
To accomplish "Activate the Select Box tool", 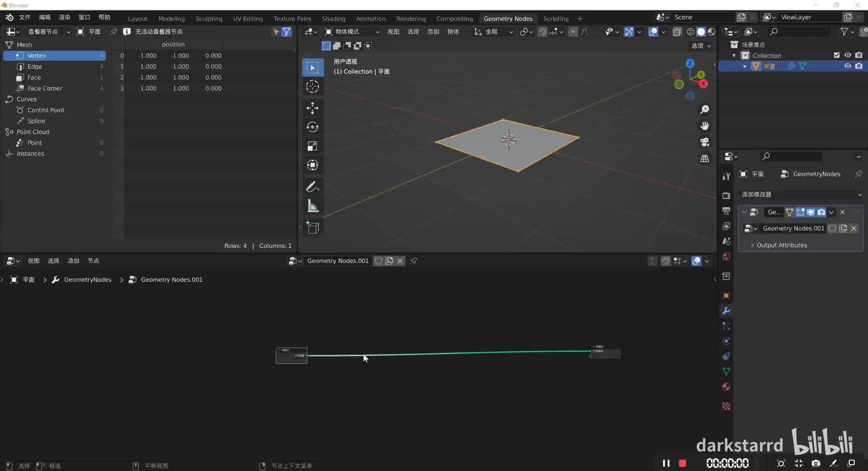I will pos(312,67).
